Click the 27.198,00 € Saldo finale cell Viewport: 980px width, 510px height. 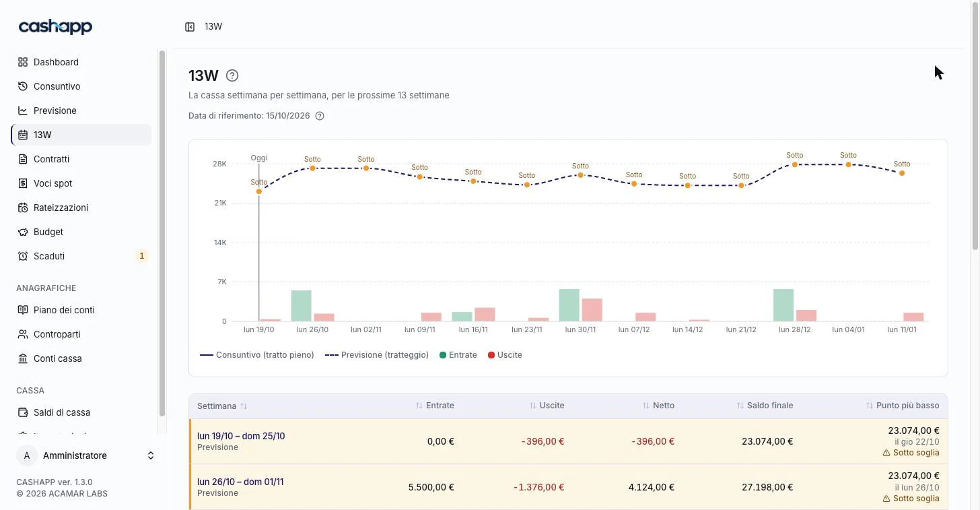[767, 487]
